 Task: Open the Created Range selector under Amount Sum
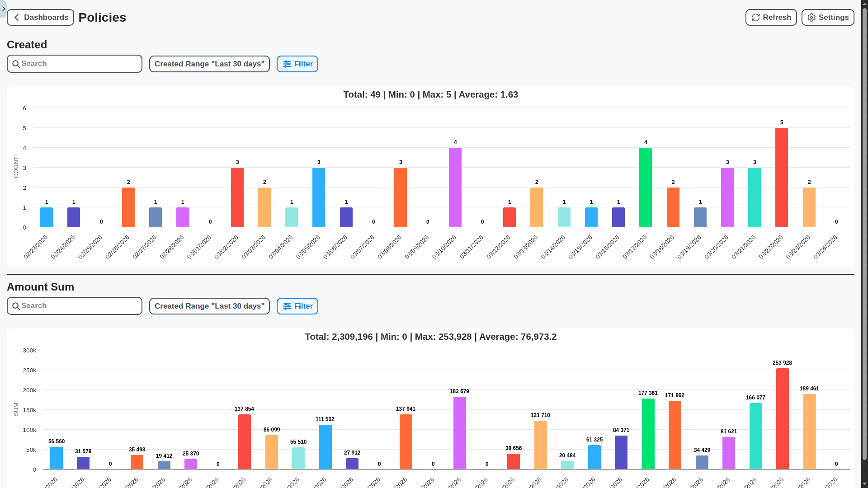point(209,306)
